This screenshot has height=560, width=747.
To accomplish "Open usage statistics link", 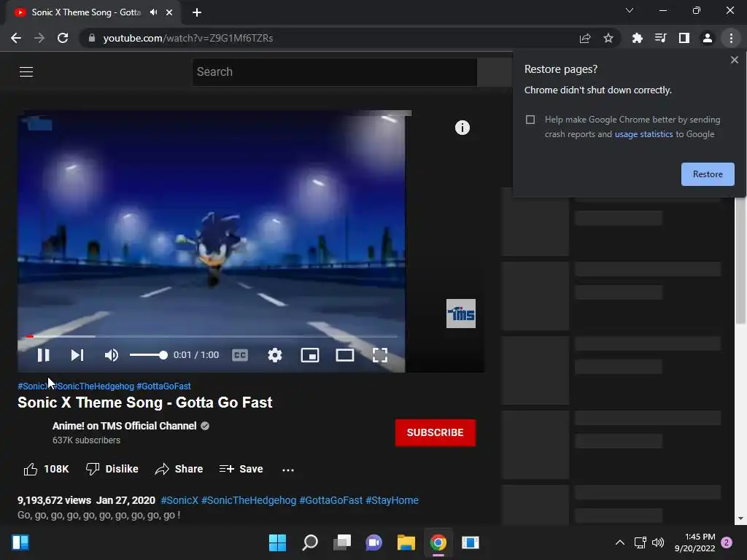I will [x=643, y=134].
